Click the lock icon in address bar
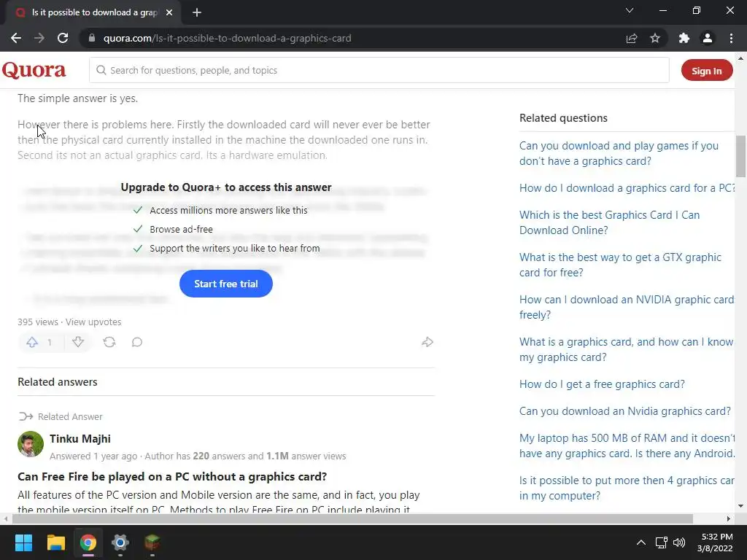This screenshot has width=747, height=560. tap(92, 38)
